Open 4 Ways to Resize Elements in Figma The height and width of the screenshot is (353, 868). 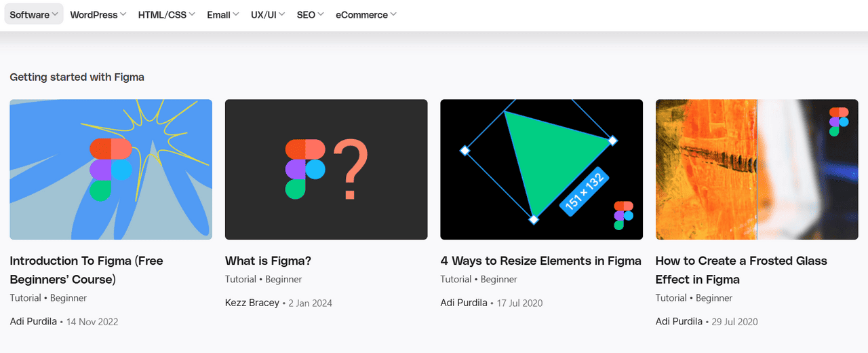[x=540, y=261]
